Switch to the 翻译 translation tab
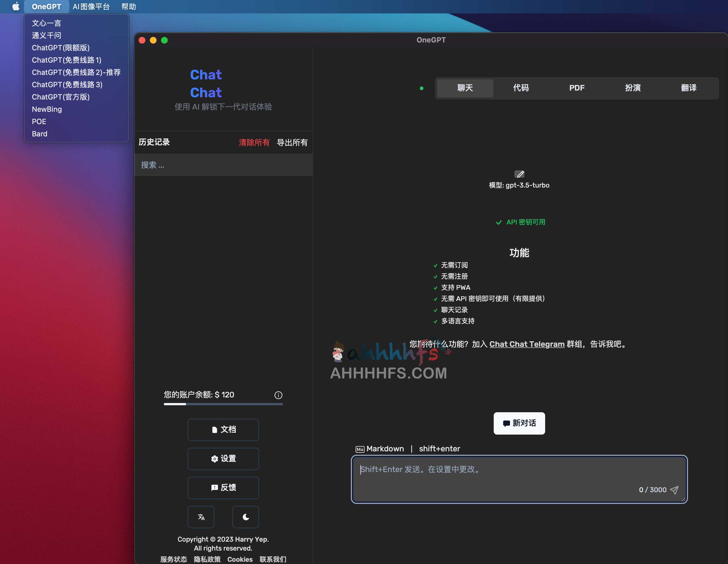 (x=689, y=88)
